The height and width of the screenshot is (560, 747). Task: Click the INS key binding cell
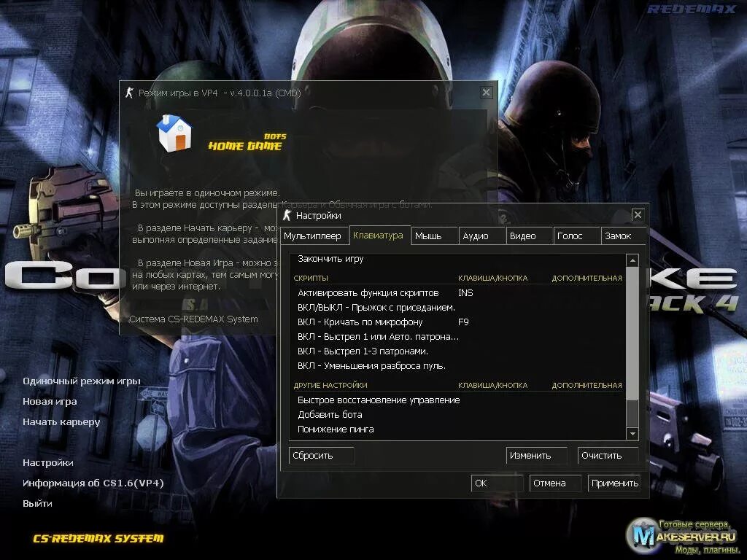[465, 293]
